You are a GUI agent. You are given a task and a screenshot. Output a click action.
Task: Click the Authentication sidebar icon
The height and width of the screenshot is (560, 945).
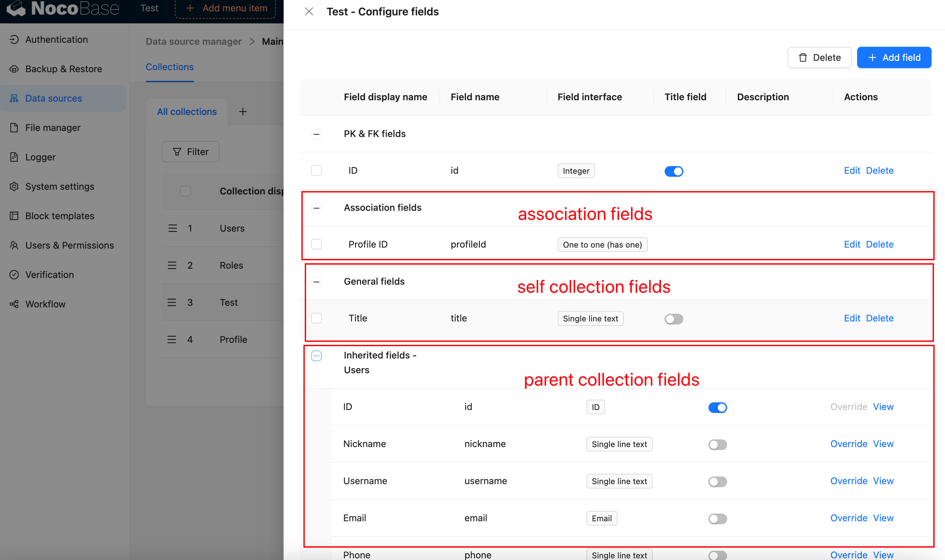(14, 39)
